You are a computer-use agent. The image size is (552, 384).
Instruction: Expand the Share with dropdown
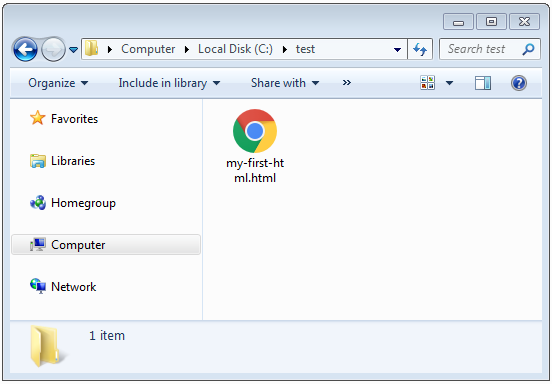[x=285, y=83]
